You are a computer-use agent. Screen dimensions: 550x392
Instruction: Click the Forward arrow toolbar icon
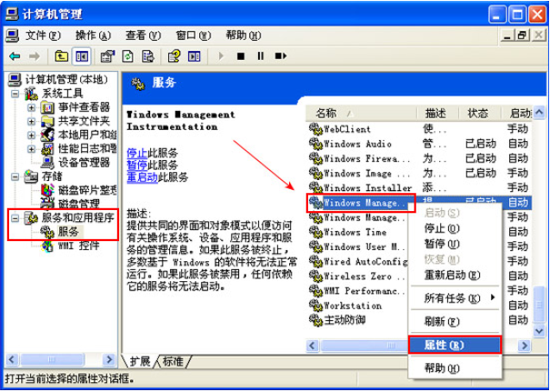coord(34,56)
